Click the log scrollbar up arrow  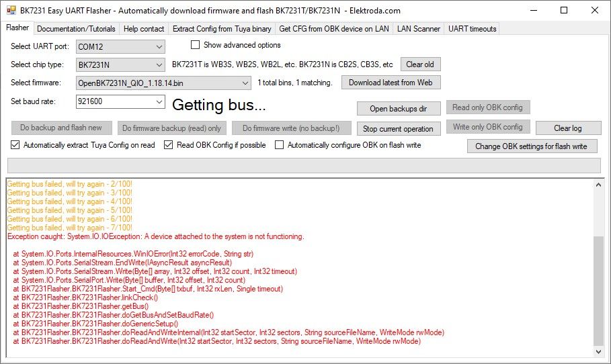click(598, 185)
